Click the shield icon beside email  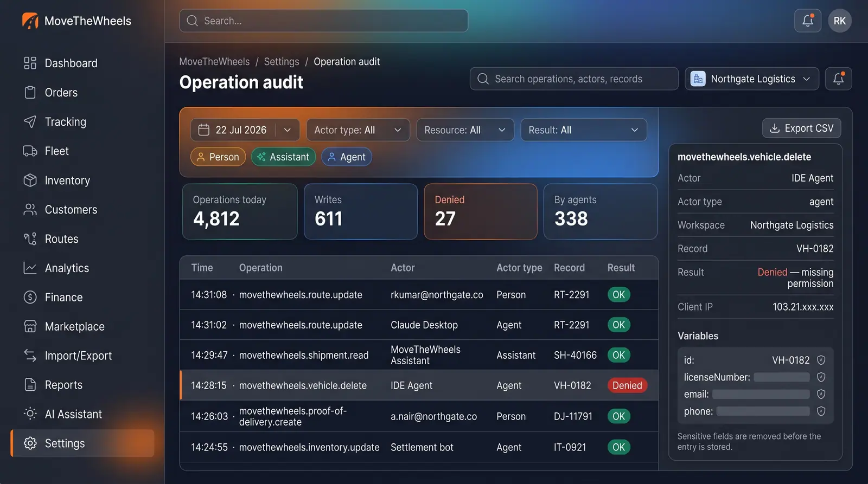821,394
